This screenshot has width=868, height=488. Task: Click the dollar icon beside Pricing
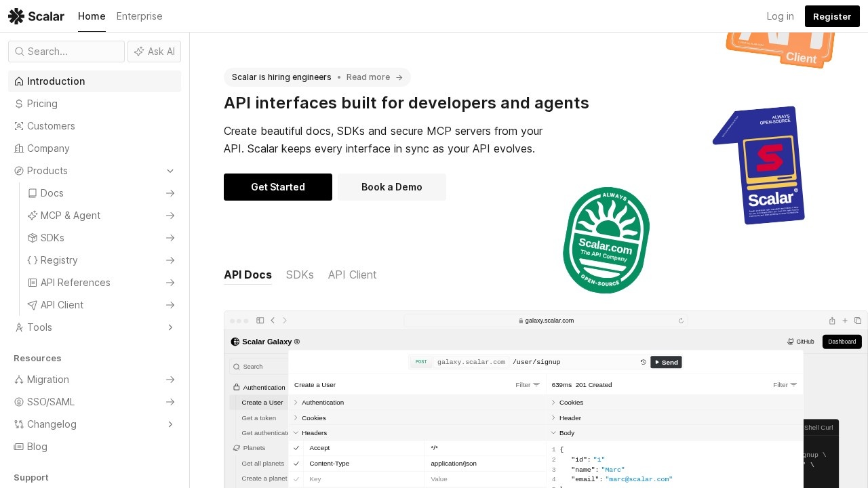[x=19, y=104]
